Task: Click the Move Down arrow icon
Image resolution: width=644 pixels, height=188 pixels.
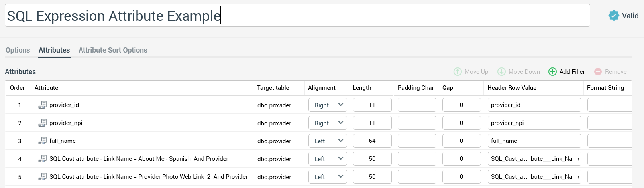Action: tap(501, 72)
